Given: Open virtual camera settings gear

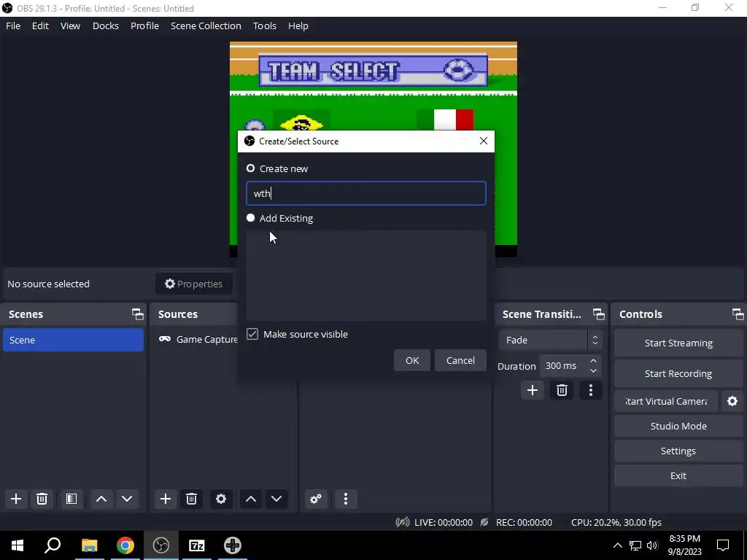Looking at the screenshot, I should coord(732,401).
